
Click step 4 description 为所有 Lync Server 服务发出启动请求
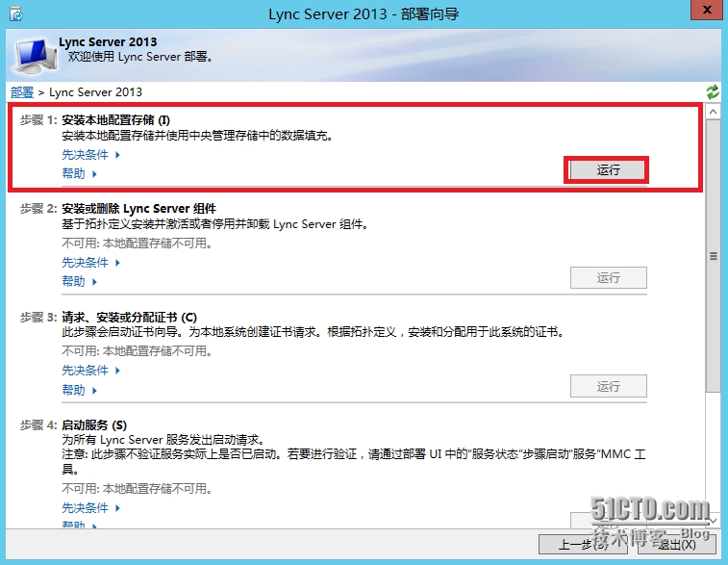pyautogui.click(x=163, y=440)
